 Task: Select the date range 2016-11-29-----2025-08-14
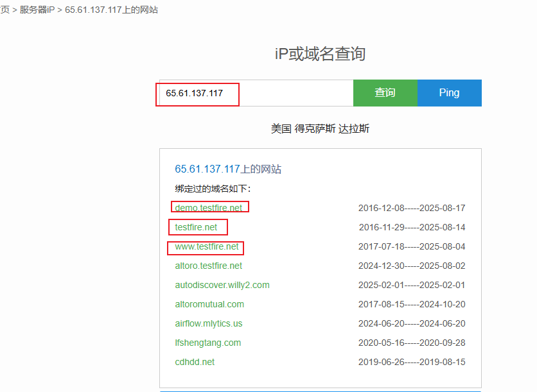point(412,227)
